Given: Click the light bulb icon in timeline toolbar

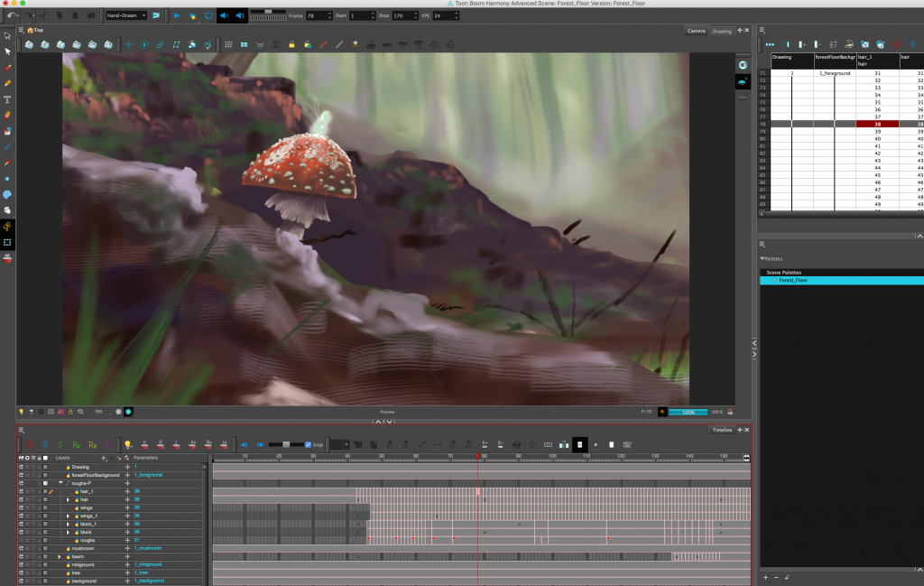Looking at the screenshot, I should (128, 444).
